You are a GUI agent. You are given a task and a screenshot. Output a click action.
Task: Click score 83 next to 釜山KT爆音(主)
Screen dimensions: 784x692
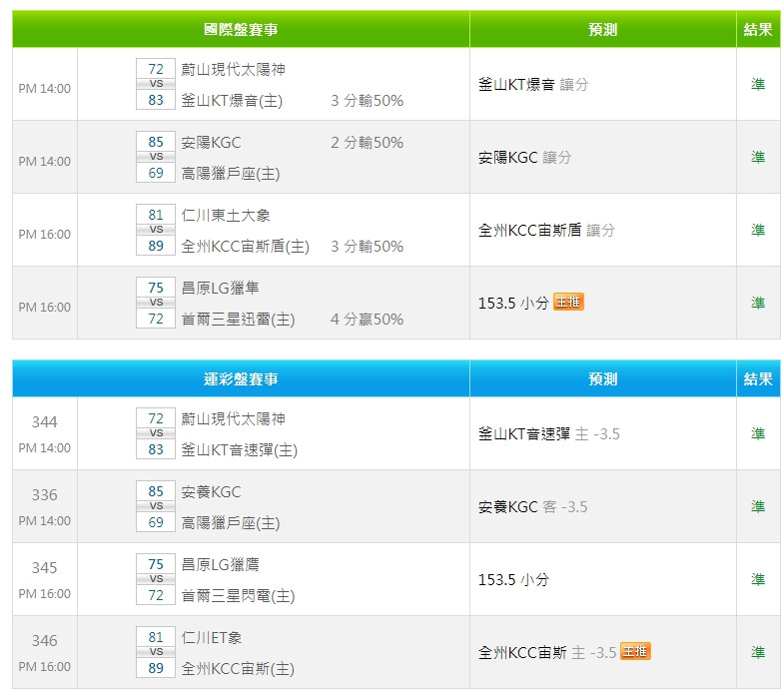(156, 100)
